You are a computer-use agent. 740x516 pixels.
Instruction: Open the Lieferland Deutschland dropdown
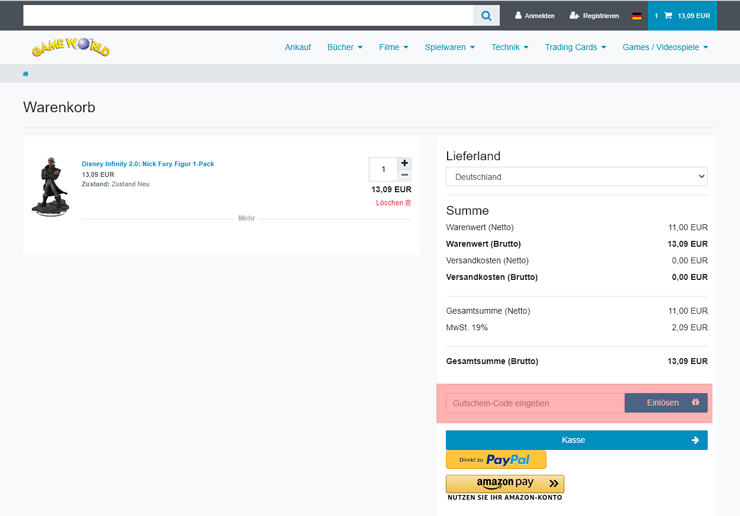pyautogui.click(x=576, y=177)
